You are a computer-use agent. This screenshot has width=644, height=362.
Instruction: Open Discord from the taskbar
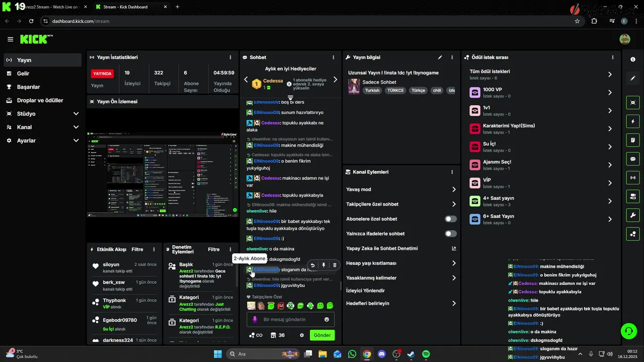click(381, 354)
